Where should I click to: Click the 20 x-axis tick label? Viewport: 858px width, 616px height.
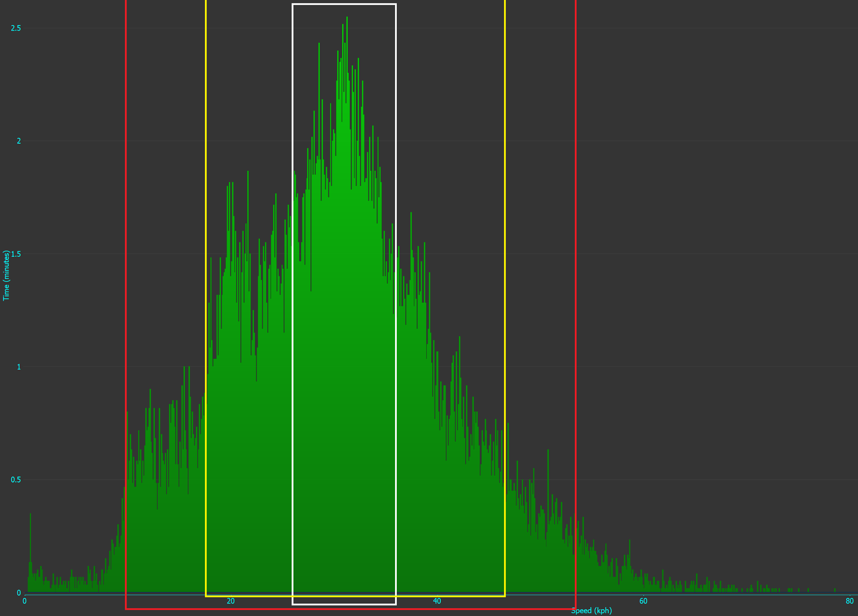[x=230, y=601]
